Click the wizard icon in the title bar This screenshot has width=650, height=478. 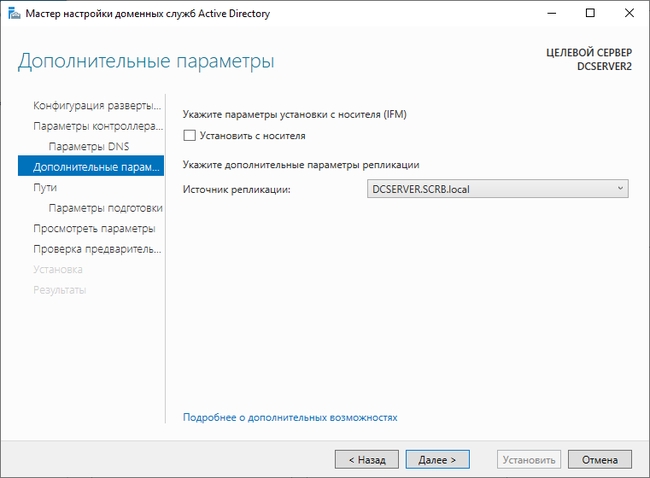click(x=14, y=14)
